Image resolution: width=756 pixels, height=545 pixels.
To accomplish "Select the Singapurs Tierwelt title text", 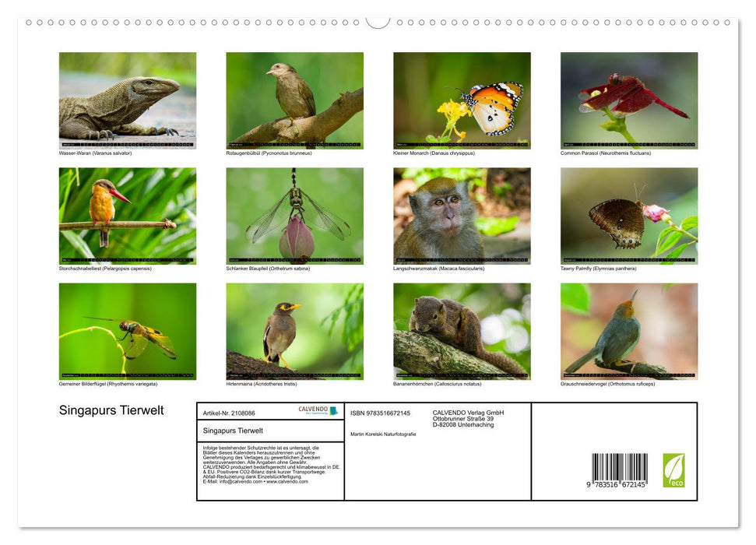I will (x=111, y=409).
